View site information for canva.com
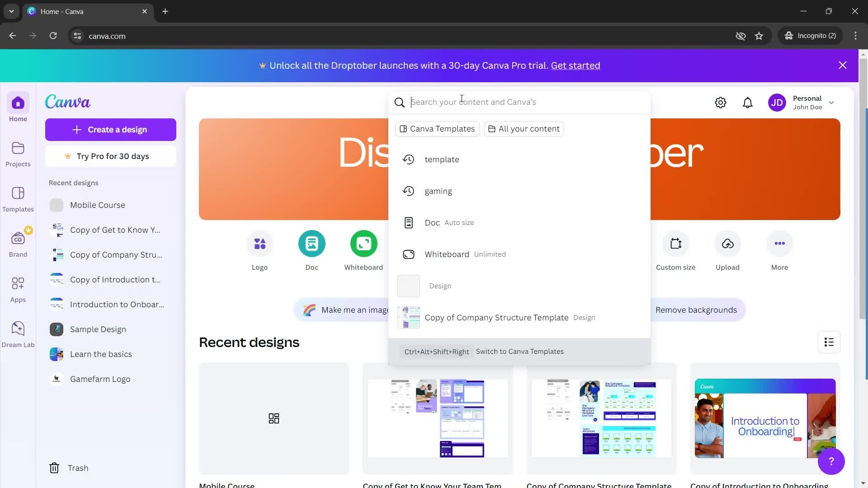 (x=77, y=36)
